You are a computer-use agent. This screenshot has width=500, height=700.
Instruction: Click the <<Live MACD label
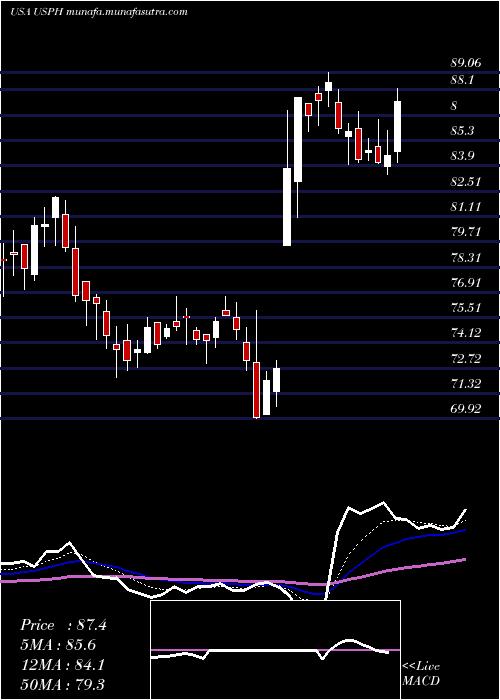point(421,673)
